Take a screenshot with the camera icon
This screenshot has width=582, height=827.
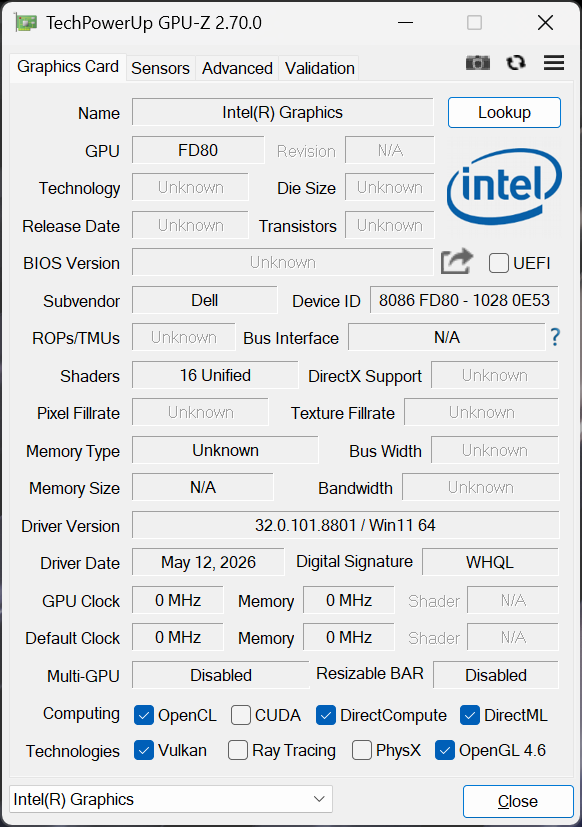(478, 63)
